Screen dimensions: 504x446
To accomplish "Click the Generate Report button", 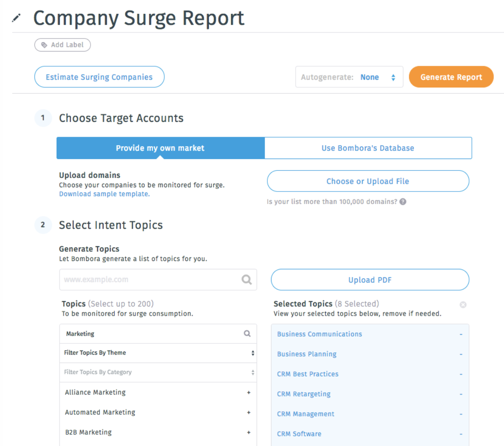I will point(451,77).
